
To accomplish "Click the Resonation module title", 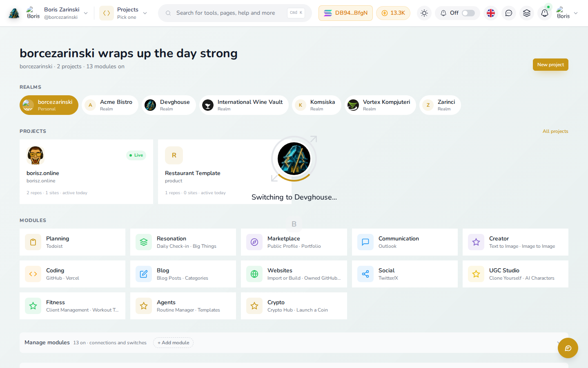I will click(x=171, y=238).
